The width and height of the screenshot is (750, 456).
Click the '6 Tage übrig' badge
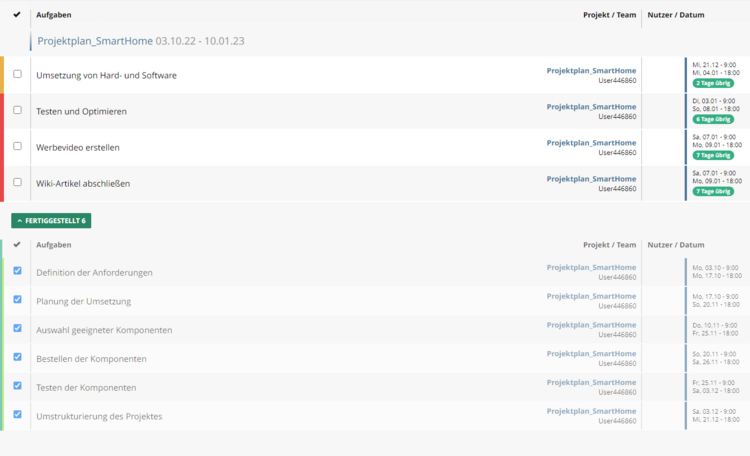click(712, 119)
